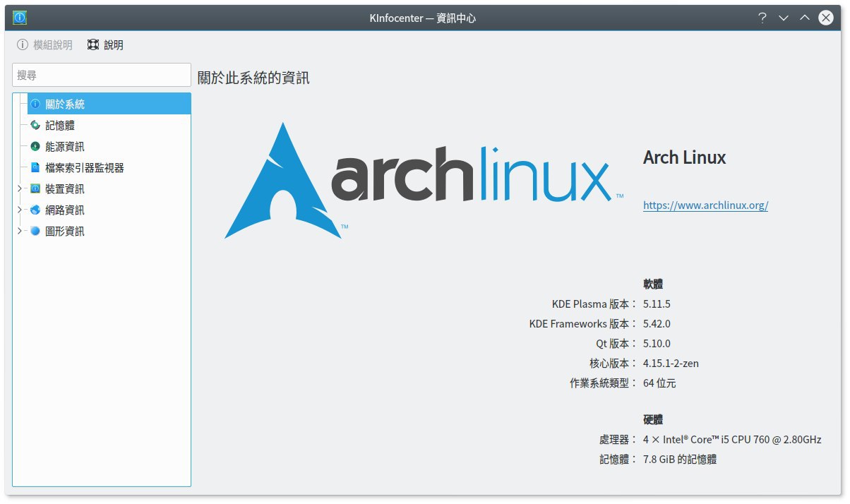850x504 pixels.
Task: Open 檔案索引器監視器 entry
Action: click(85, 167)
